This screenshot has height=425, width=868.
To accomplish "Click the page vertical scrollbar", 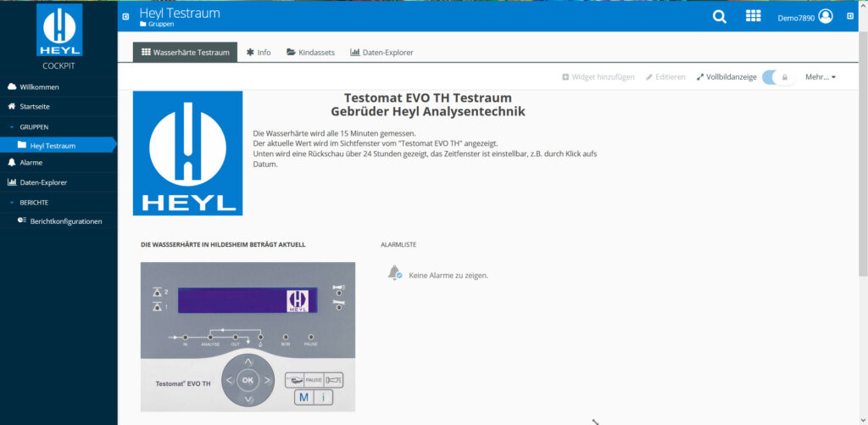I will click(863, 153).
